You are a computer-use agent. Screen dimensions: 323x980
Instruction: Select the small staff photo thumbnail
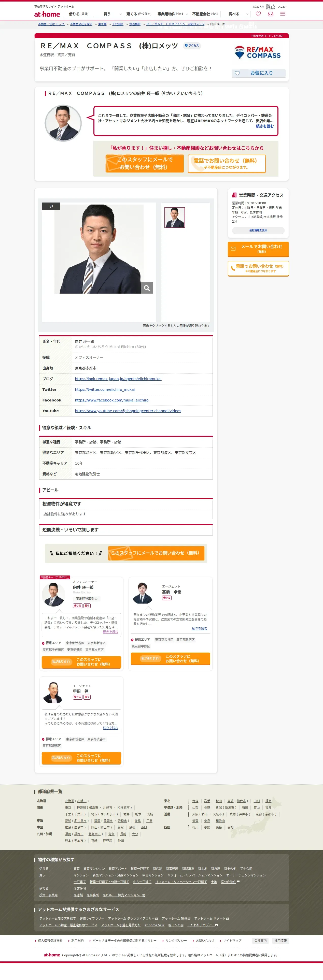pos(175,218)
